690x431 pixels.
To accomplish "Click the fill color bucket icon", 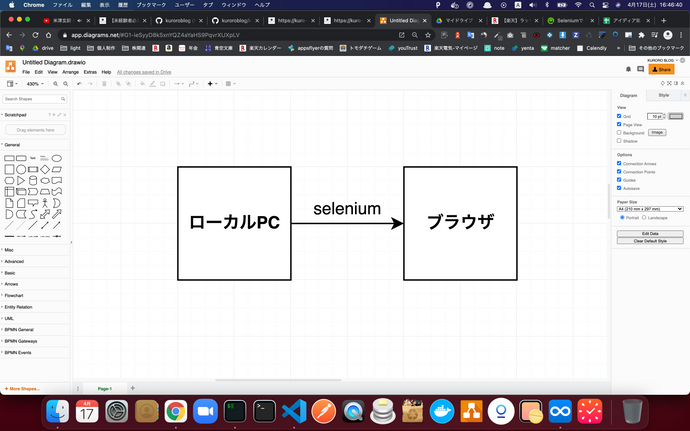I will pyautogui.click(x=143, y=84).
